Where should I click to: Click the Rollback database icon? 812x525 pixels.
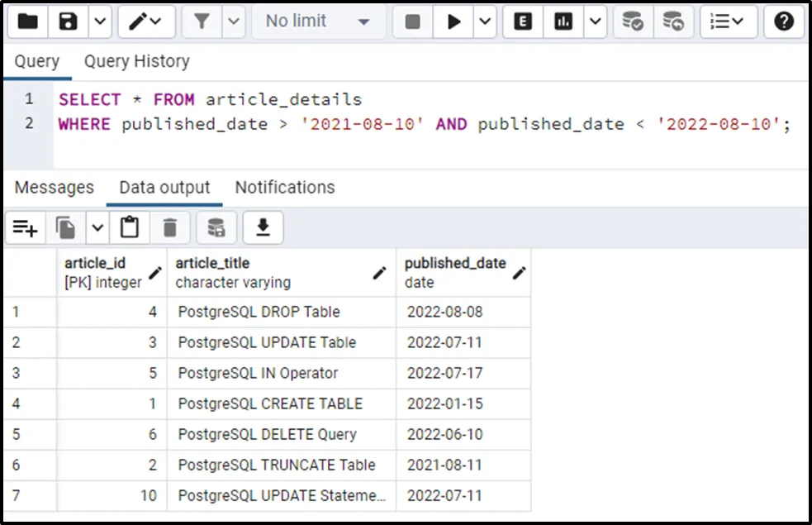click(673, 21)
